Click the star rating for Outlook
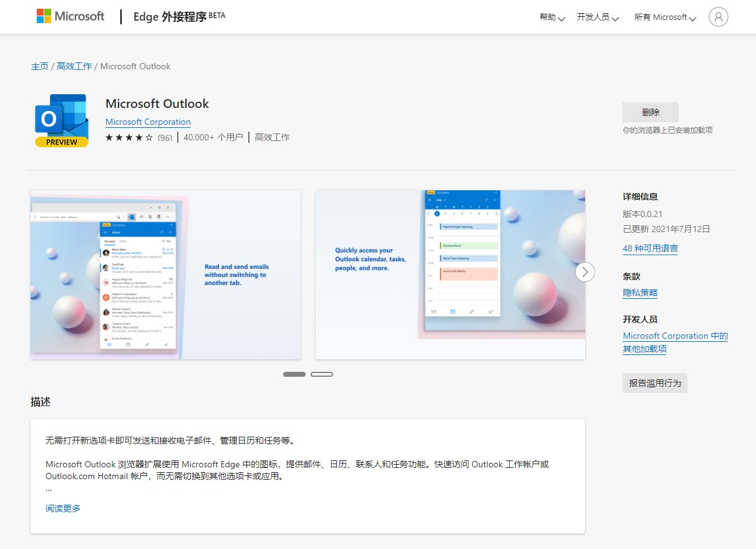The height and width of the screenshot is (549, 756). click(129, 137)
